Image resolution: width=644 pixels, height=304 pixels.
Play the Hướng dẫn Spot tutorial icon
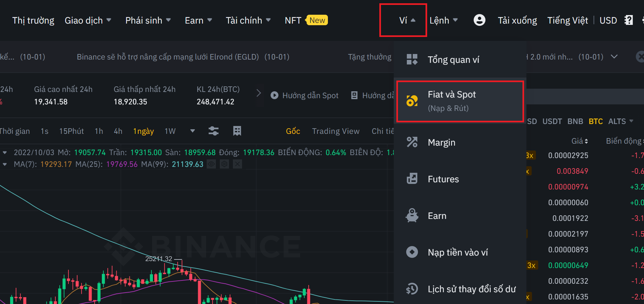click(274, 95)
